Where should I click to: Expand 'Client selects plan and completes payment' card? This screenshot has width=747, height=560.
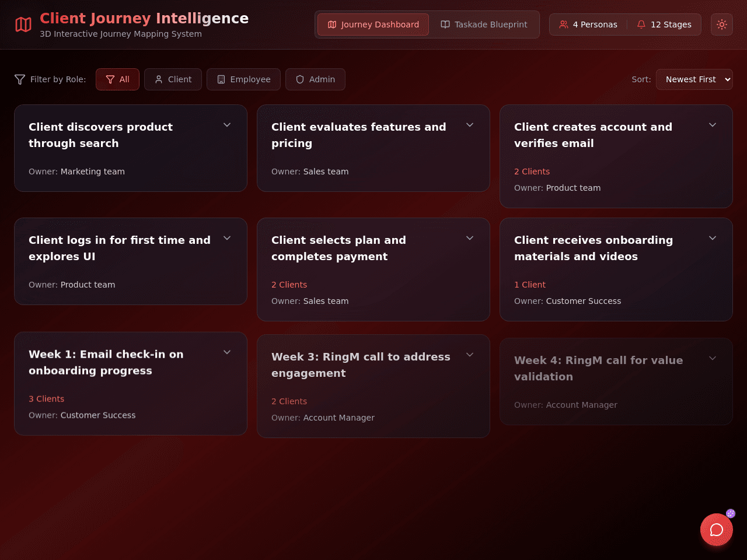click(470, 238)
